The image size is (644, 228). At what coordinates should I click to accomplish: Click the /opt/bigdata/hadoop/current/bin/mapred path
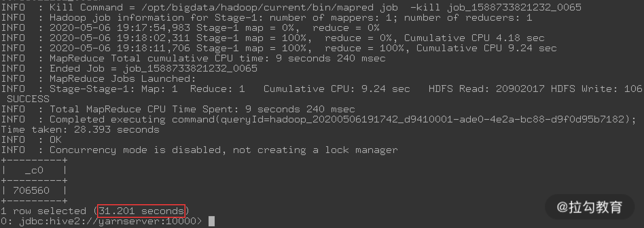tap(257, 7)
